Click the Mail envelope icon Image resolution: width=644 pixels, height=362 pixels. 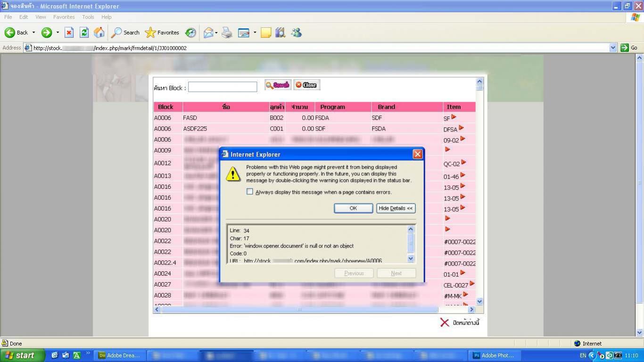(x=208, y=33)
